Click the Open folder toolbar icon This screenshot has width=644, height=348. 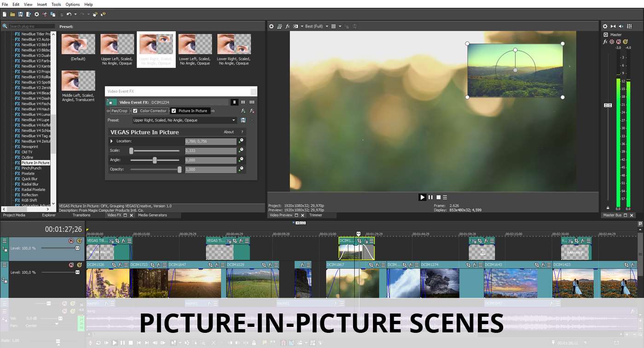tap(12, 14)
